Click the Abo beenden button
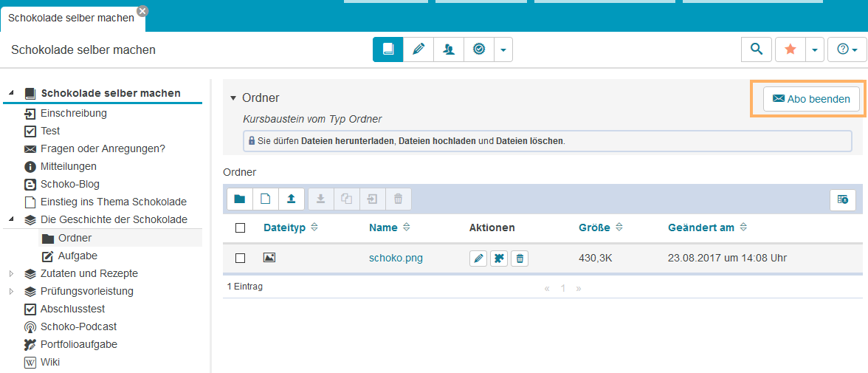This screenshot has height=373, width=868. coord(811,99)
